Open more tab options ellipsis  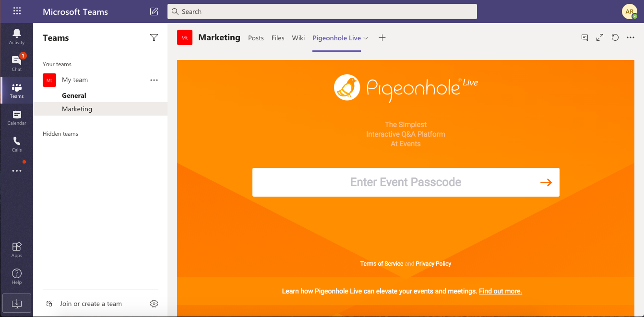click(x=631, y=37)
